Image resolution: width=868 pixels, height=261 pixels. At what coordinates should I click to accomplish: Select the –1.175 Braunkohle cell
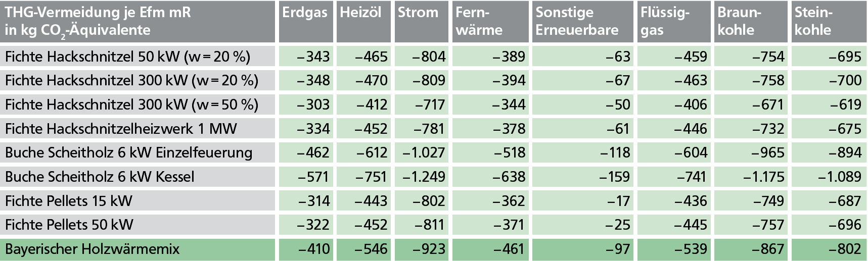tap(764, 177)
